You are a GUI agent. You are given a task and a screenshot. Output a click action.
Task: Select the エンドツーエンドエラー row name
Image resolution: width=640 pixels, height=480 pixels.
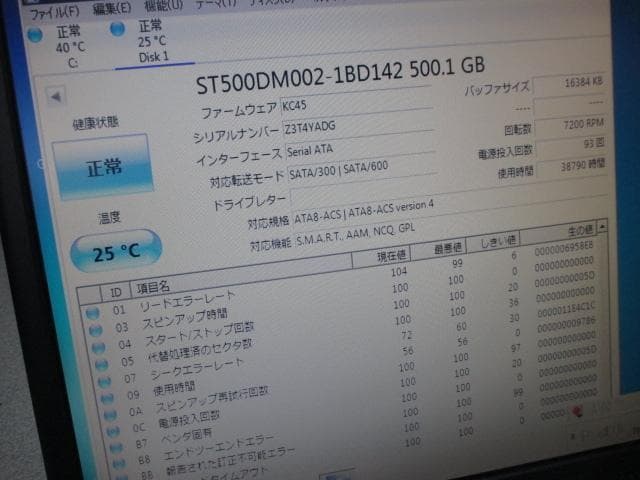coord(219,447)
